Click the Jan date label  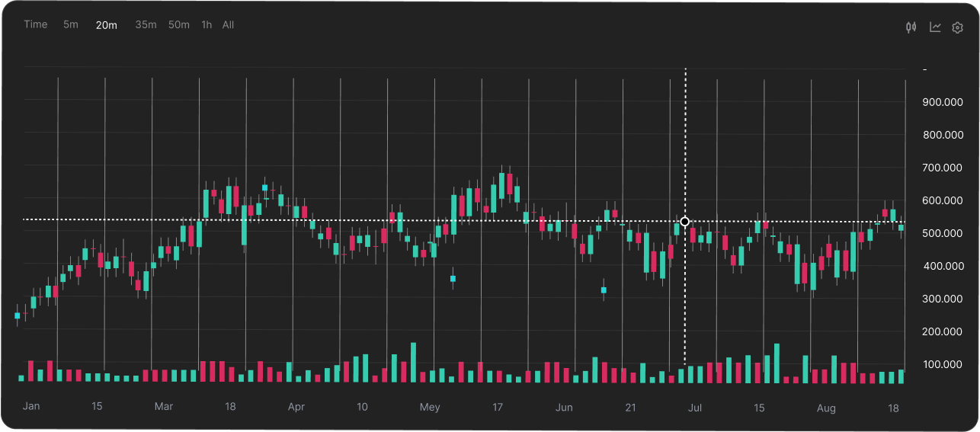pos(31,406)
